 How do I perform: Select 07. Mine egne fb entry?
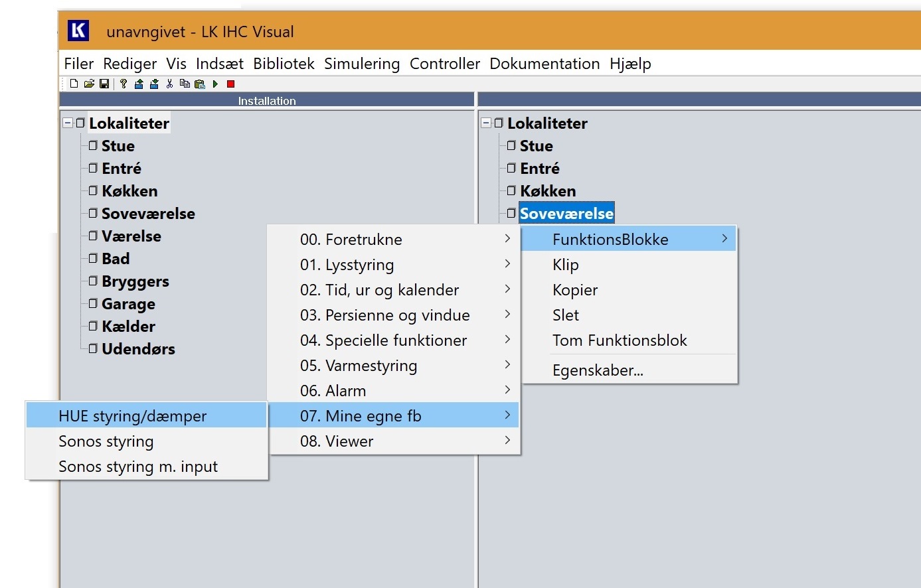[x=394, y=416]
